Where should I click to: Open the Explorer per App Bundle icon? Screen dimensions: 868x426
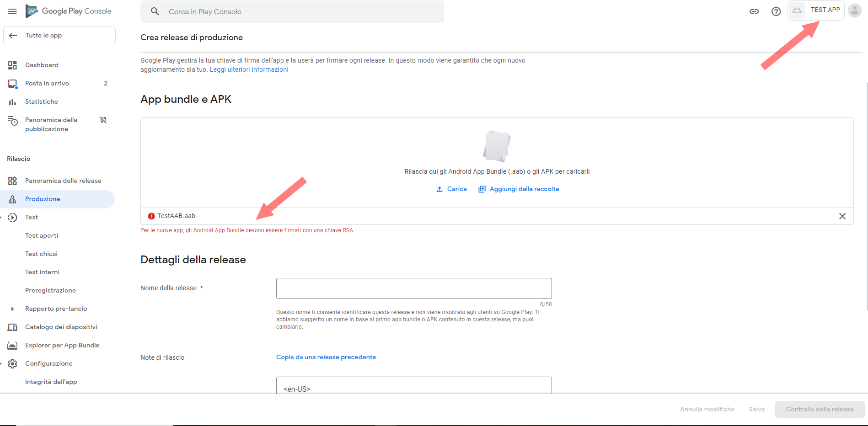coord(13,345)
